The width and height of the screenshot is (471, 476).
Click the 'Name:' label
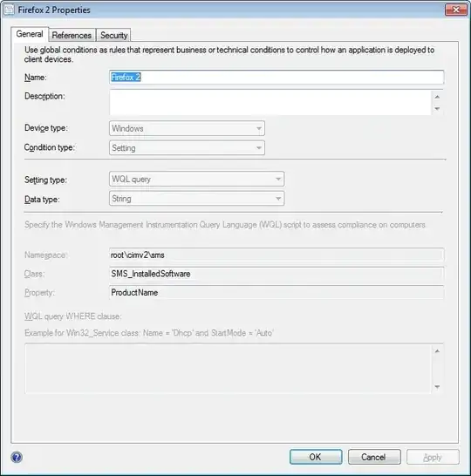tap(36, 78)
